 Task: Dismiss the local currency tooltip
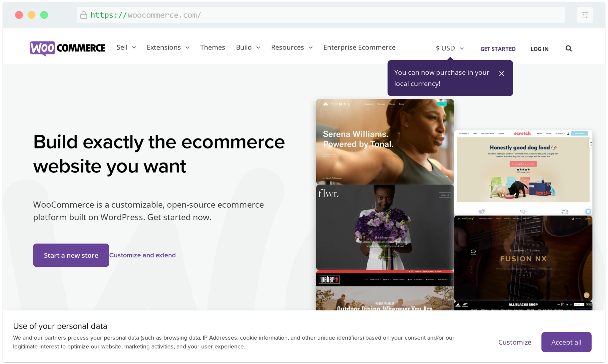click(x=501, y=73)
